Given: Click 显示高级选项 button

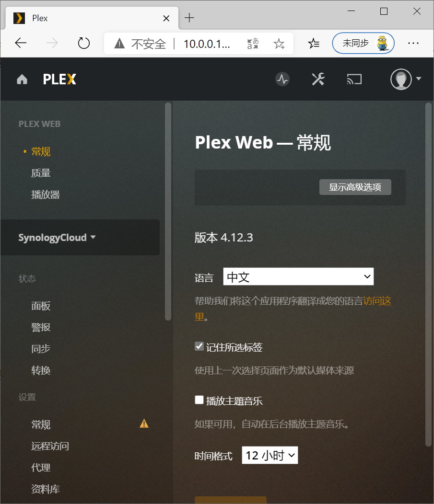Looking at the screenshot, I should [x=355, y=187].
